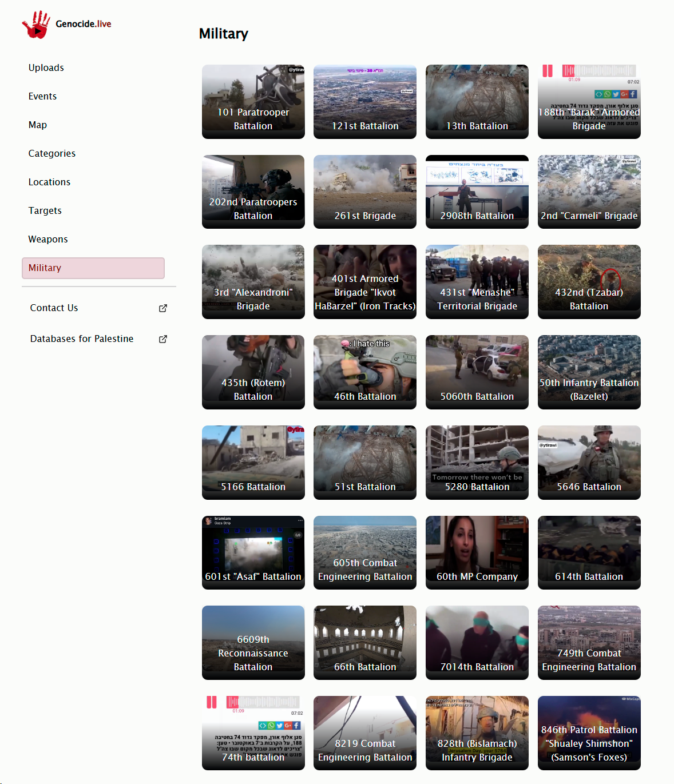Navigate to Locations in sidebar
The height and width of the screenshot is (784, 674).
pyautogui.click(x=50, y=182)
